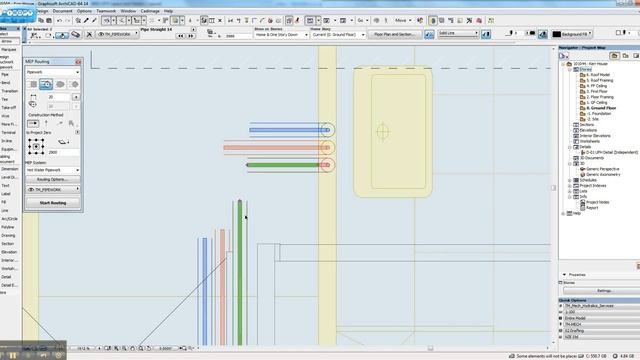
Task: Select the center anchor point in MEP Routing
Action: point(36,147)
